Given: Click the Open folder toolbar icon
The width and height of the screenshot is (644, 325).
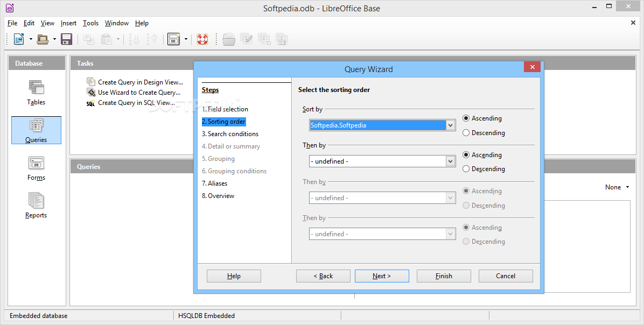Looking at the screenshot, I should tap(43, 39).
